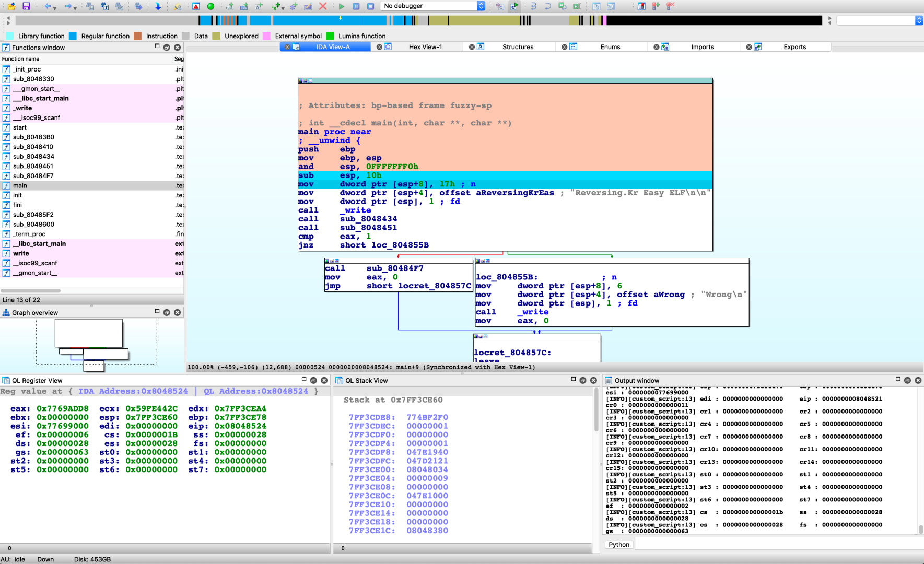
Task: Click the purple star toolbar icon
Action: point(294,6)
